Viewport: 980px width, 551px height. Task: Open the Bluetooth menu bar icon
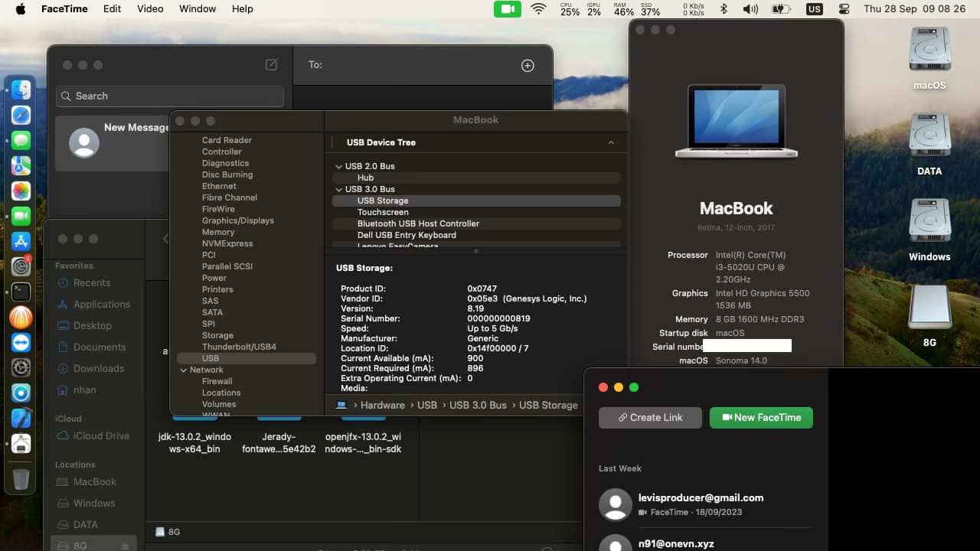pos(724,9)
